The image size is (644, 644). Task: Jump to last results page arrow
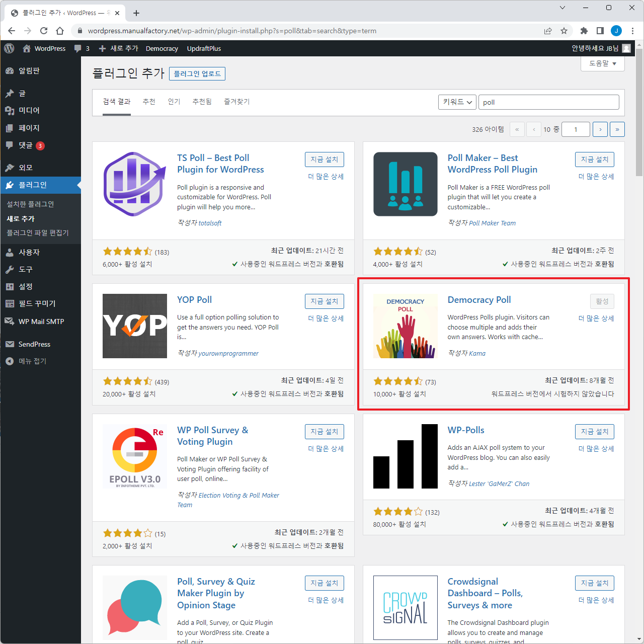tap(617, 129)
